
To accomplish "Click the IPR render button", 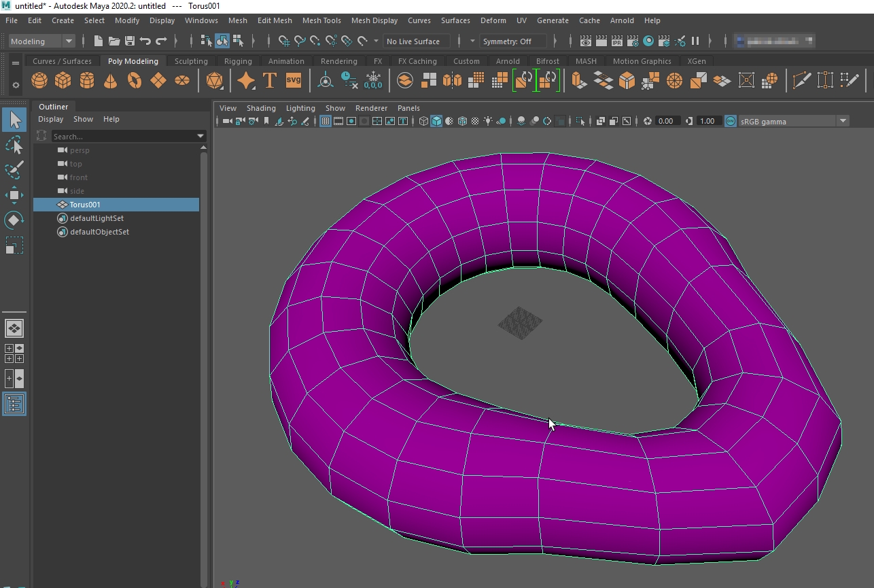I will (x=617, y=41).
